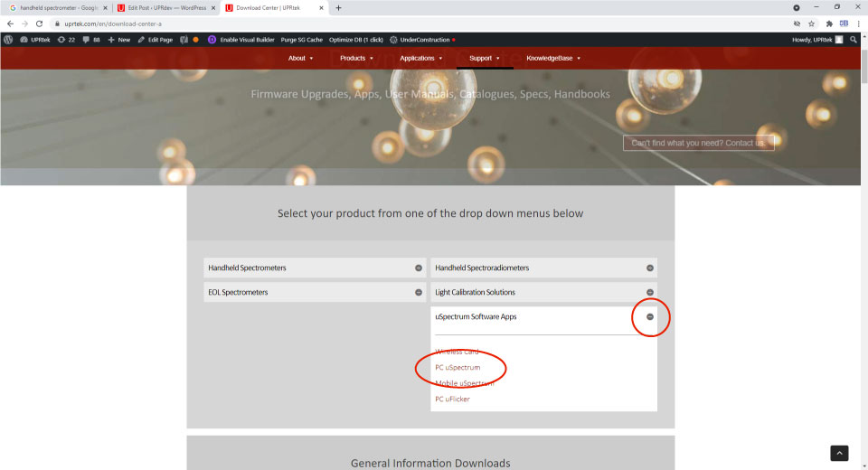The image size is (868, 470).
Task: Add New content from admin bar
Action: pos(119,40)
